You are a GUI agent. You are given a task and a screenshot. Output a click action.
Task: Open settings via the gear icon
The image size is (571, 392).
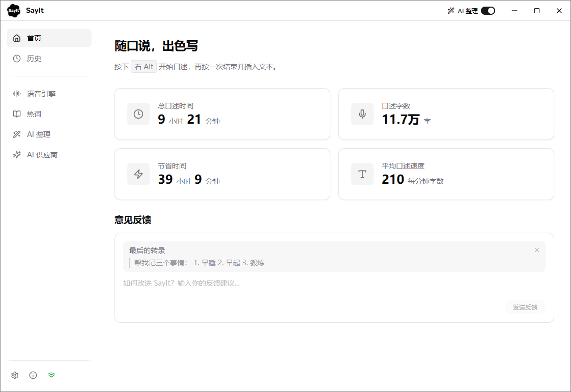[15, 375]
